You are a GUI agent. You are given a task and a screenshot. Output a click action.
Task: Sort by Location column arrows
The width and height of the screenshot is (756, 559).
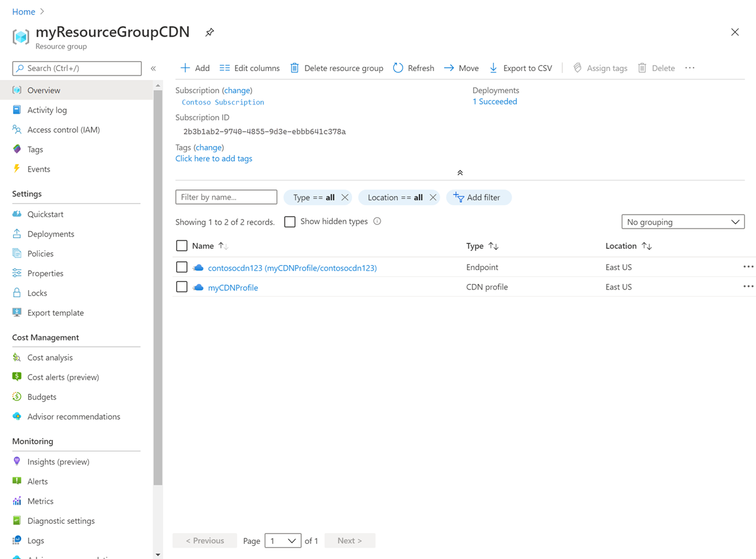pyautogui.click(x=646, y=246)
